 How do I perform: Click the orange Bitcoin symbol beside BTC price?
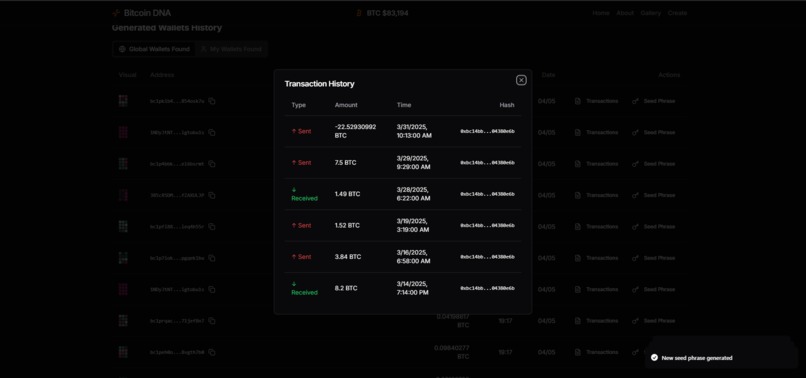click(359, 13)
